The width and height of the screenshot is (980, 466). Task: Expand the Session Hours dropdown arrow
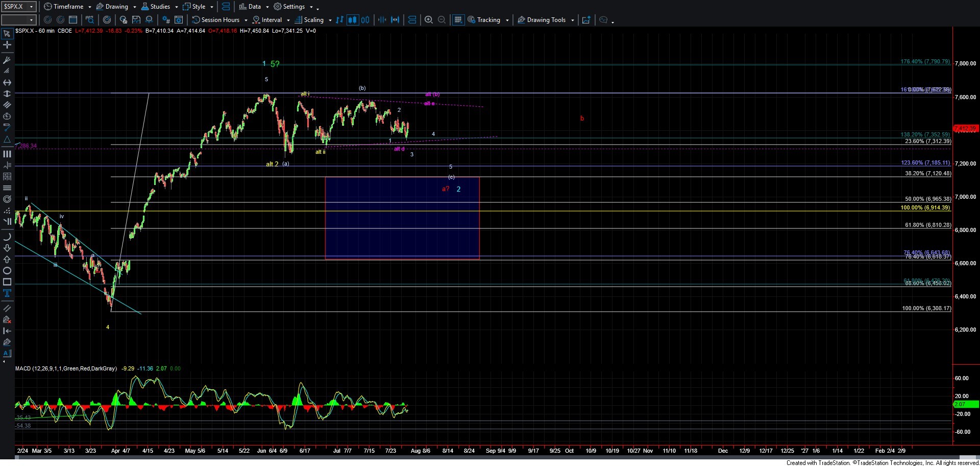pyautogui.click(x=246, y=20)
